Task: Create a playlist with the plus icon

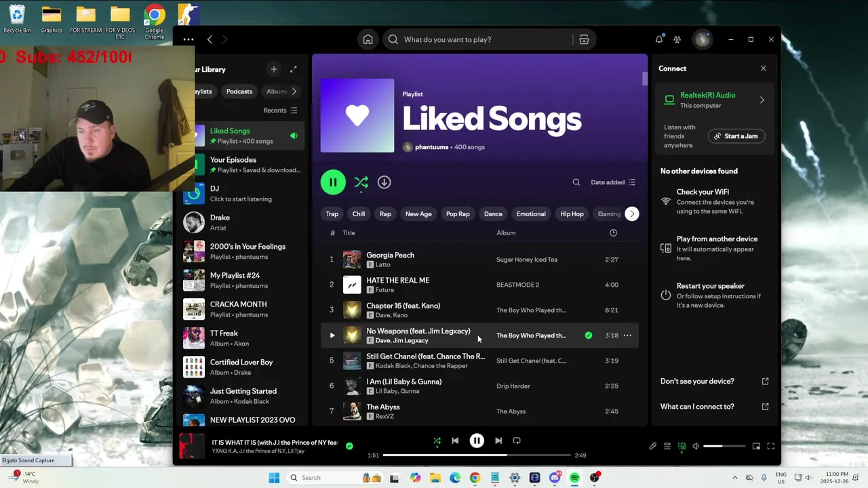Action: 274,69
